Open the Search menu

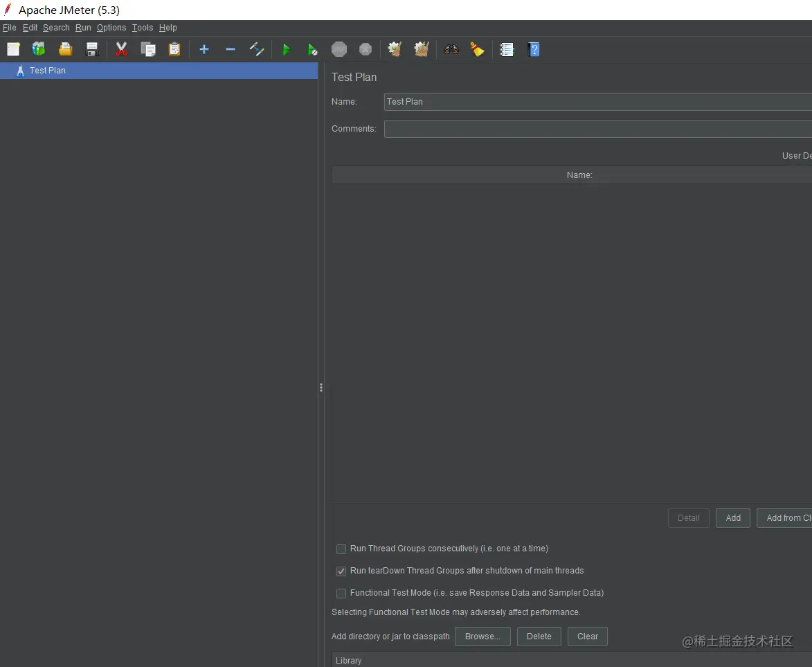pos(56,28)
